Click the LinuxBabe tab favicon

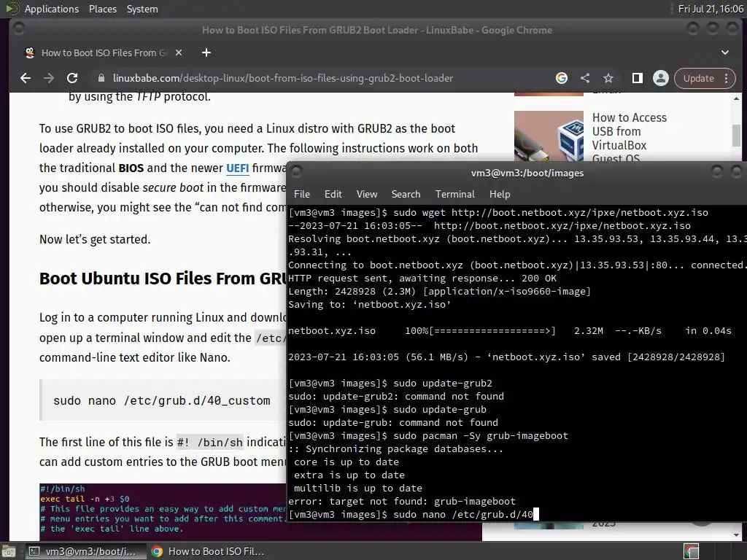[x=30, y=52]
